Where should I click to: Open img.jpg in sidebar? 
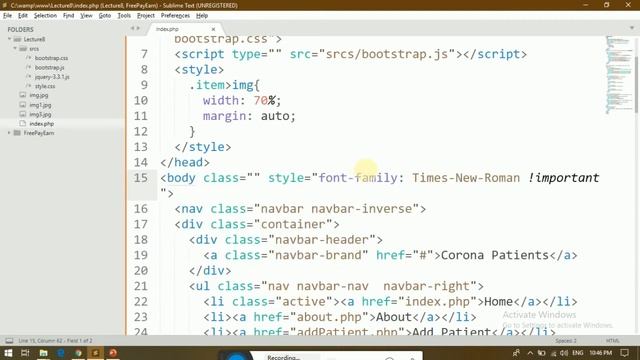[38, 95]
